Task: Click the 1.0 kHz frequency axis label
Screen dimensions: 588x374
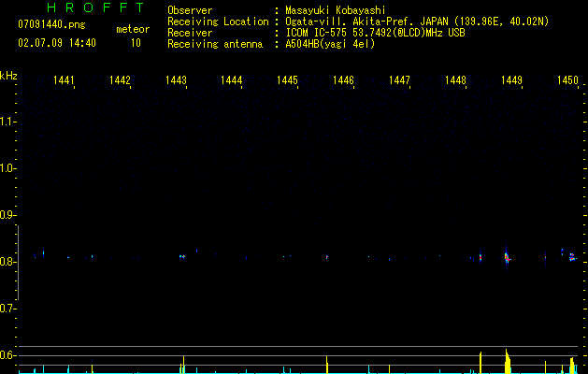Action: coord(7,168)
